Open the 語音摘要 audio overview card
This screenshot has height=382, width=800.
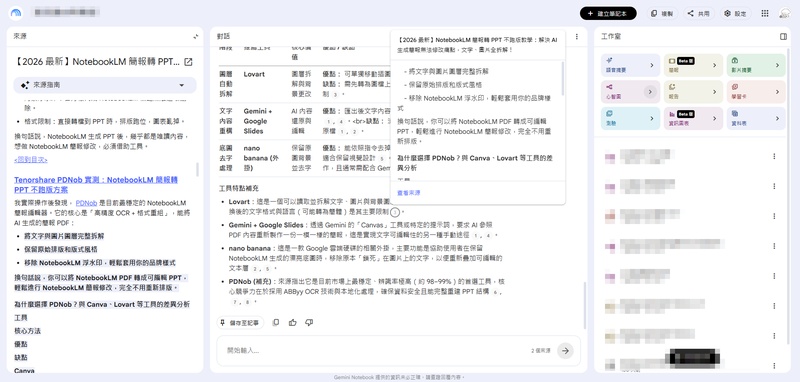630,65
